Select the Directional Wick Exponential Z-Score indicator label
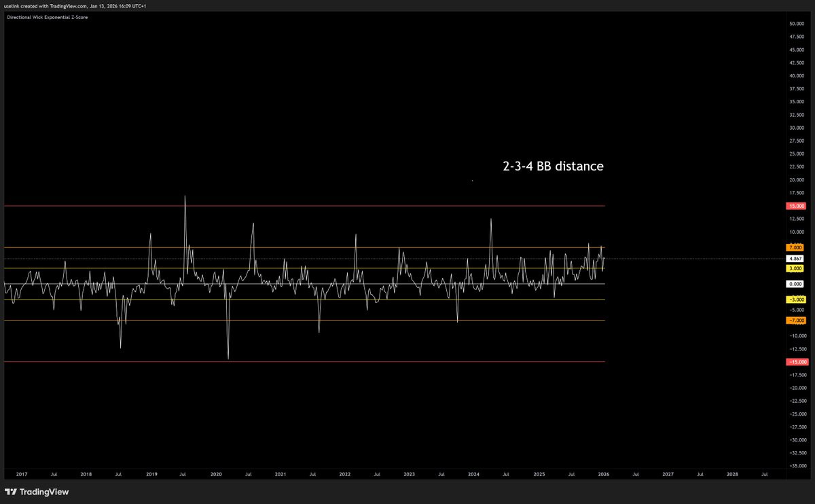Screen dimensions: 815x504 [47, 17]
